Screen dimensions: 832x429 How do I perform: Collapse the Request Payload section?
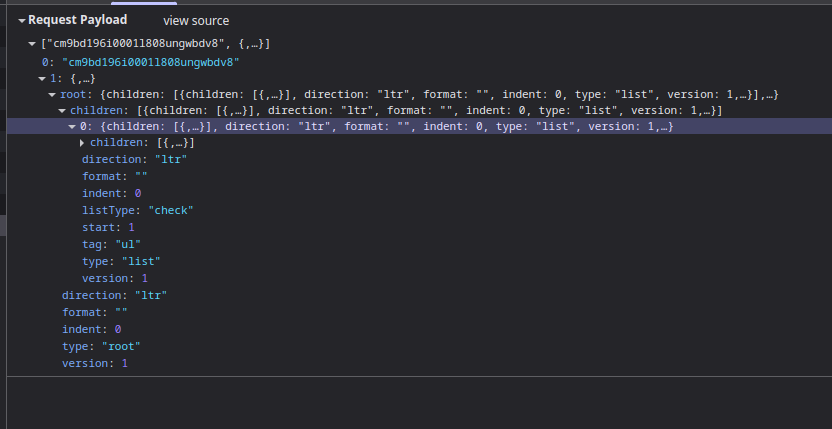[22, 21]
